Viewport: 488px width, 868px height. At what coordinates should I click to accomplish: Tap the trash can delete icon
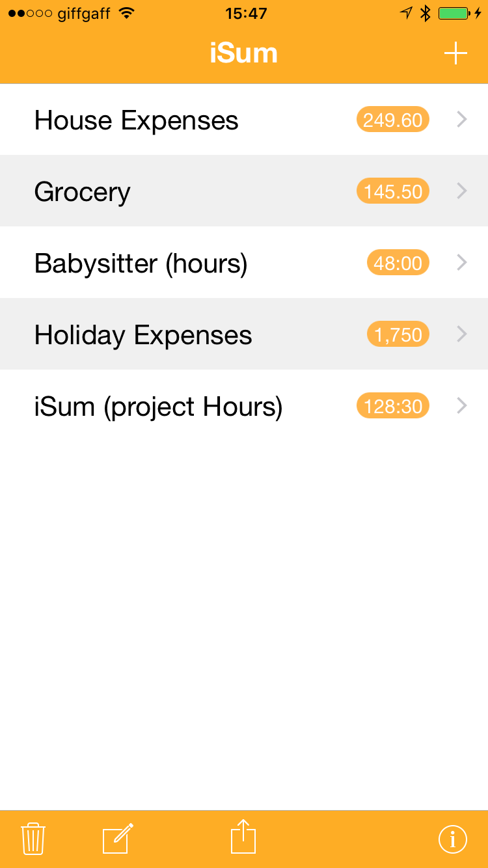33,838
